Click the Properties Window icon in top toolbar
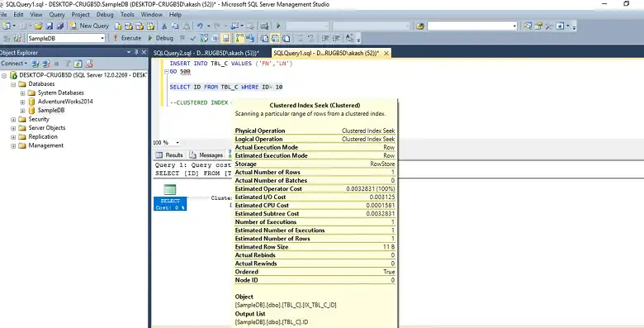This screenshot has width=644, height=328. pyautogui.click(x=538, y=26)
